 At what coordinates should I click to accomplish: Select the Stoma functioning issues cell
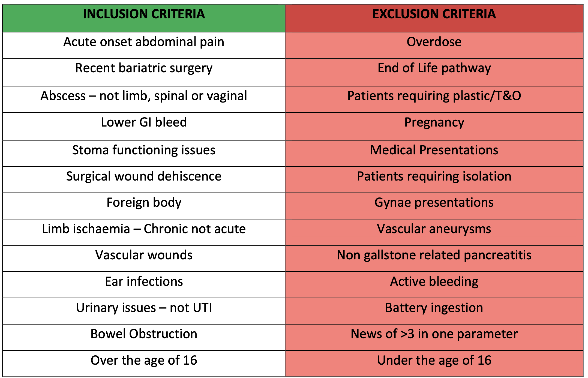[144, 150]
